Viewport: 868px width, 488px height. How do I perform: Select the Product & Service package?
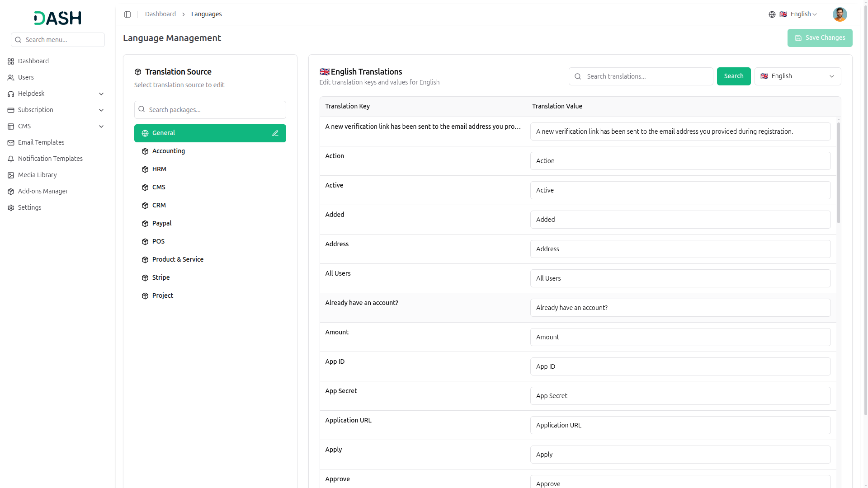pyautogui.click(x=177, y=259)
